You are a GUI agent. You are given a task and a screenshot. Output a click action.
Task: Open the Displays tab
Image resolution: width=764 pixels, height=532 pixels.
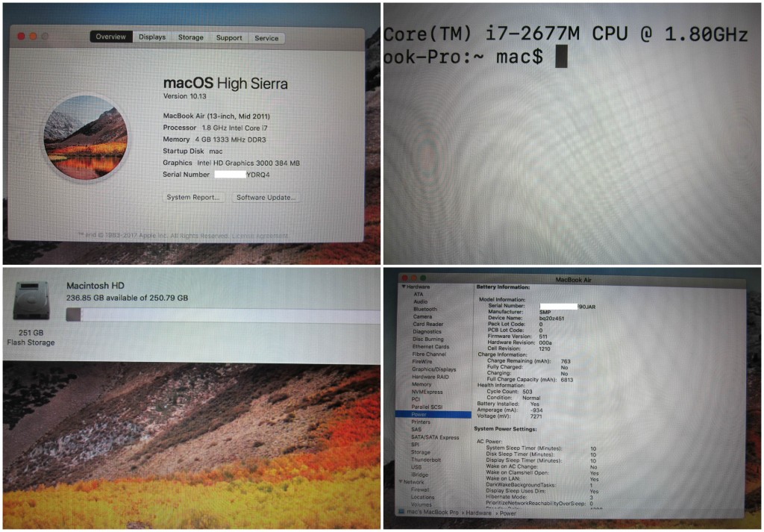point(152,37)
